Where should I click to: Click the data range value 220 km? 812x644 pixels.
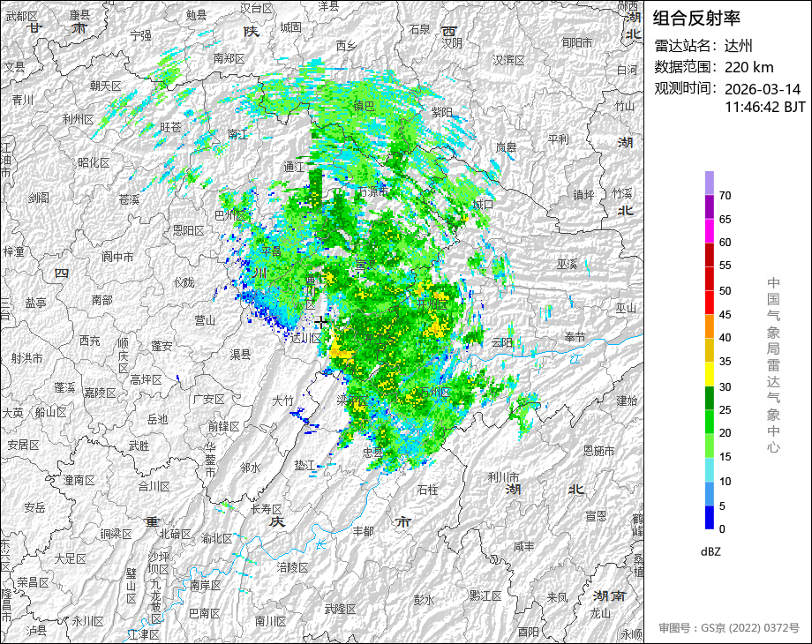point(748,67)
